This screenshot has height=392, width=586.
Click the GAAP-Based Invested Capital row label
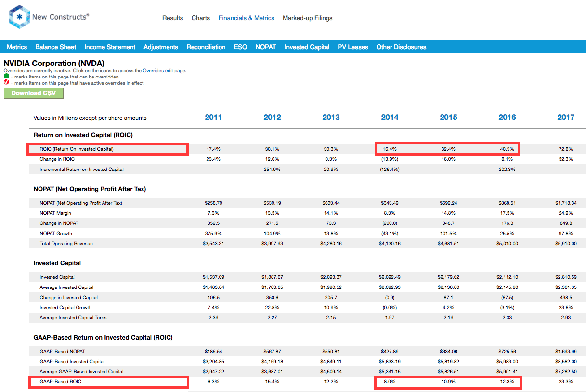pyautogui.click(x=72, y=362)
